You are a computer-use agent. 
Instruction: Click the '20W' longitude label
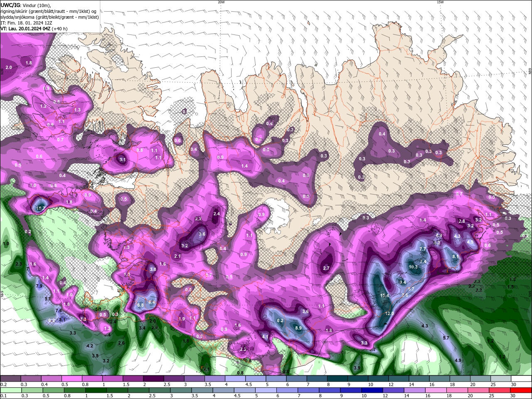(x=222, y=2)
